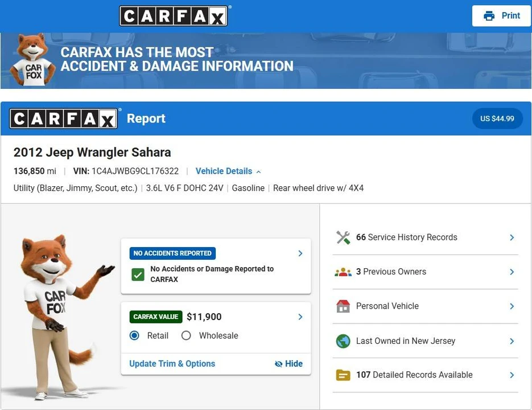This screenshot has height=410, width=532.
Task: Click the printer icon in Print button
Action: (489, 15)
